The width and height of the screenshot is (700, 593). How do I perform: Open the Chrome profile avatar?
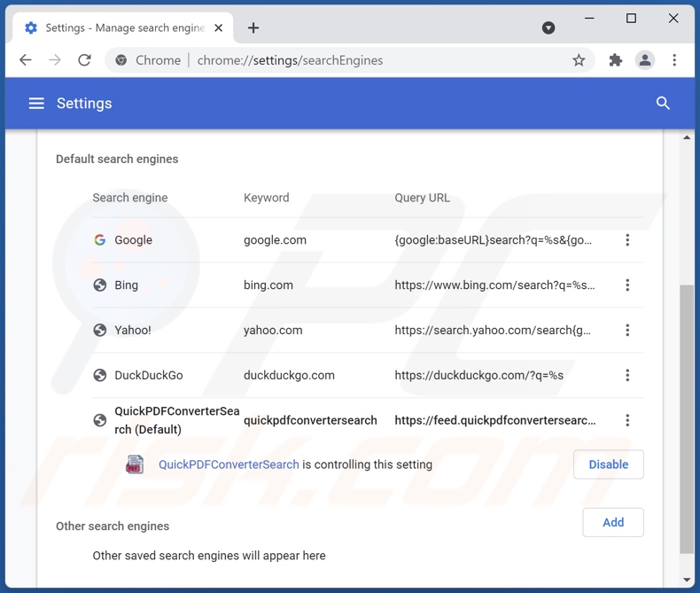(x=645, y=60)
